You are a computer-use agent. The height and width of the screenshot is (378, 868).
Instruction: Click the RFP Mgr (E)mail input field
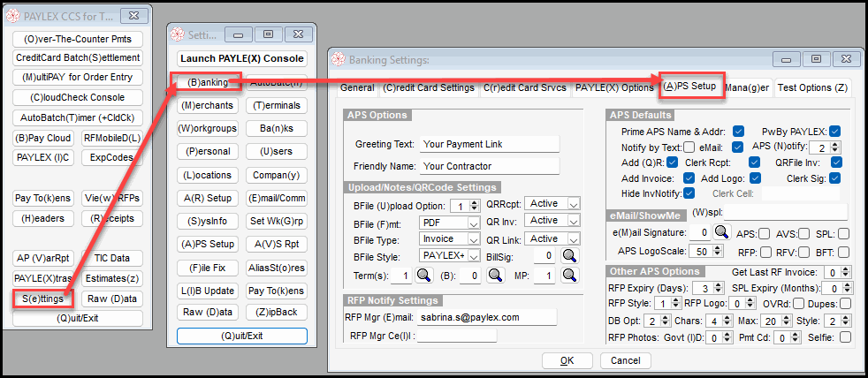487,317
